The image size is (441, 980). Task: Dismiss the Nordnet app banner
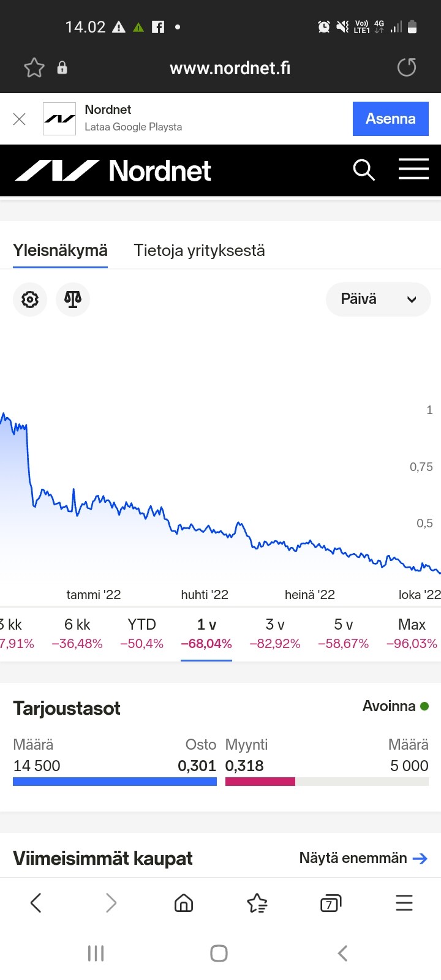(20, 119)
